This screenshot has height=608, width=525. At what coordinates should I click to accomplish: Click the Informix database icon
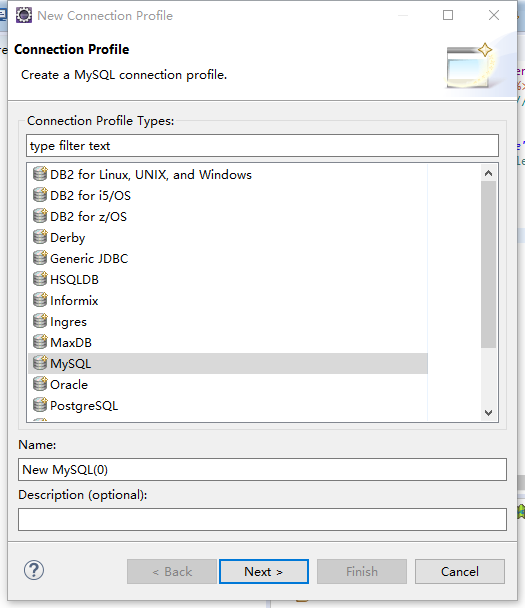point(40,299)
